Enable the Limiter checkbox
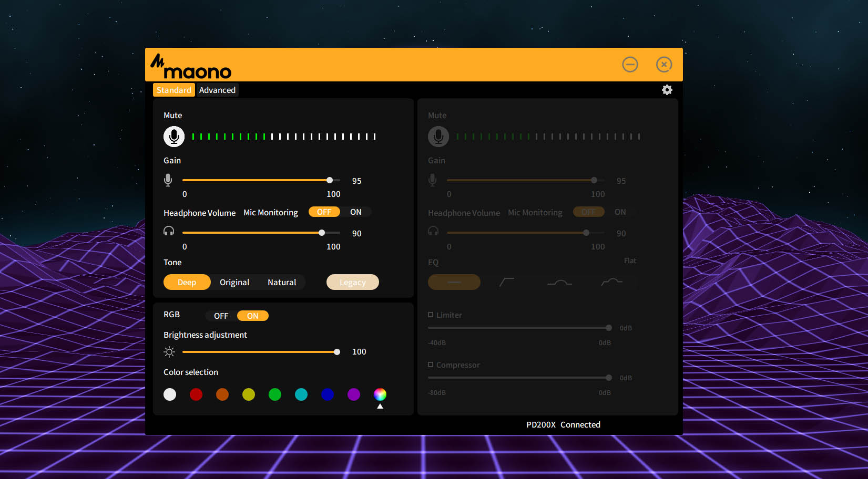The height and width of the screenshot is (479, 868). click(x=431, y=314)
